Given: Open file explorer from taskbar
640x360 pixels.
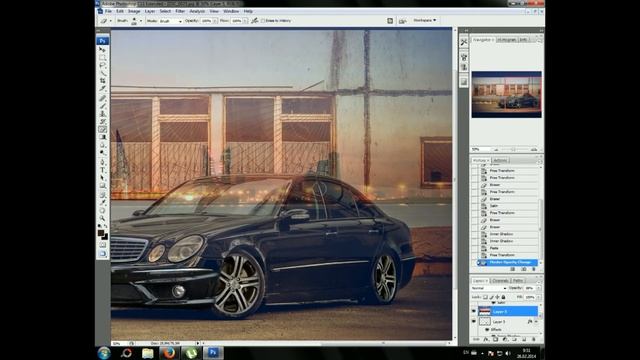Looking at the screenshot, I should 147,353.
